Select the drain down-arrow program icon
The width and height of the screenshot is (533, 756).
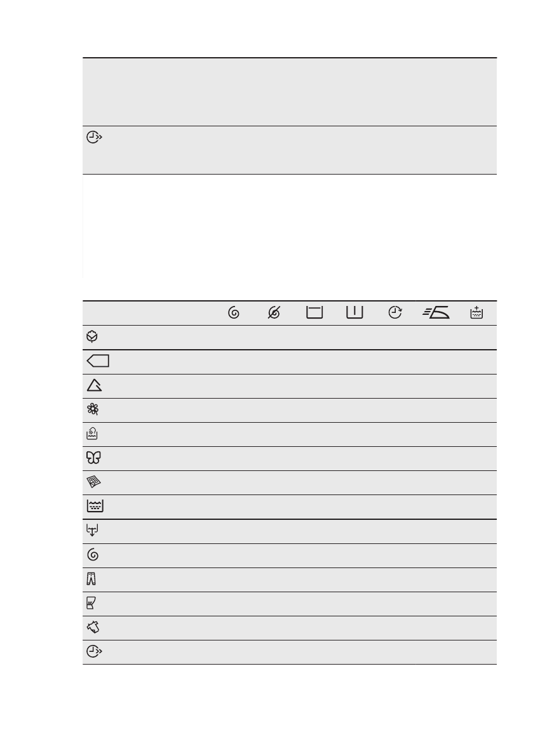point(92,531)
